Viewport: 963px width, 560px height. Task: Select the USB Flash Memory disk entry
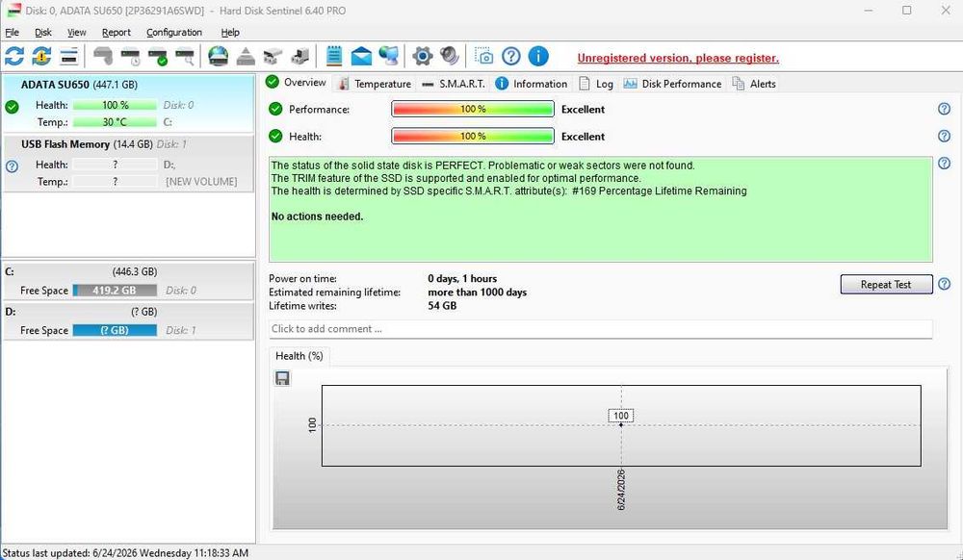(x=128, y=164)
